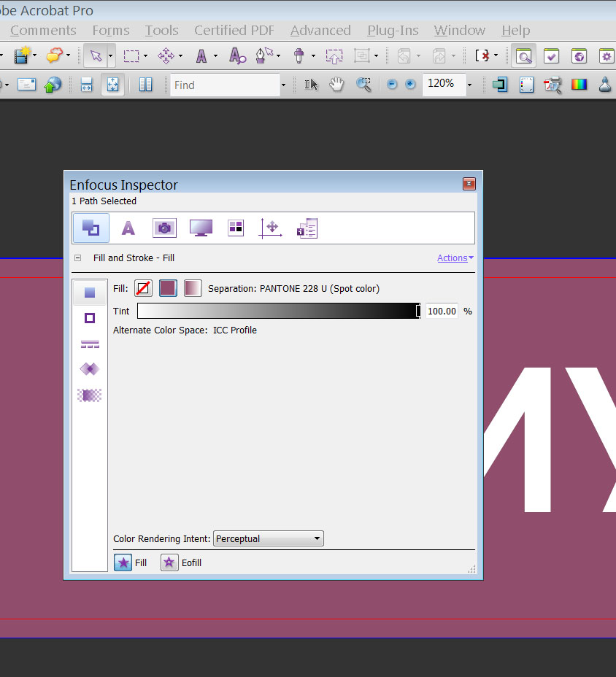Choose the text Select tool cursor icon
Image resolution: width=616 pixels, height=677 pixels.
tap(311, 85)
